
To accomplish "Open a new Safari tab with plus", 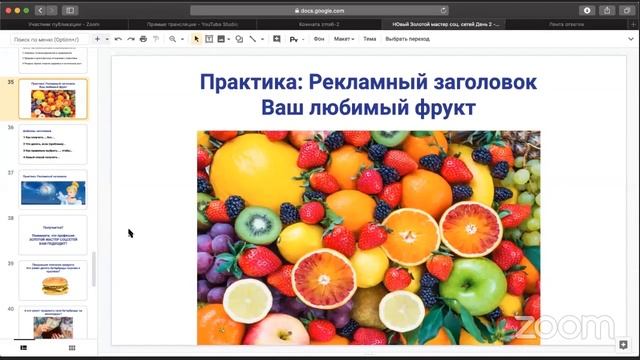I will coord(634,24).
